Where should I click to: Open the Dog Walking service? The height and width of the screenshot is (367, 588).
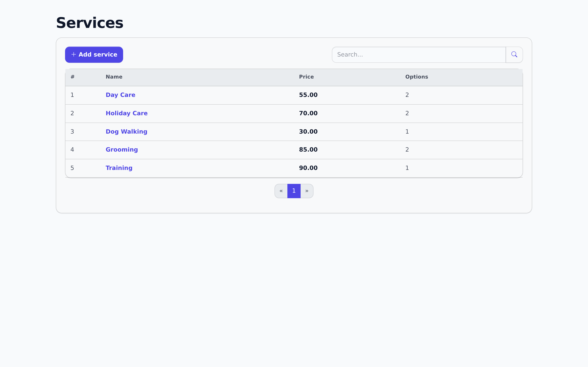[126, 131]
